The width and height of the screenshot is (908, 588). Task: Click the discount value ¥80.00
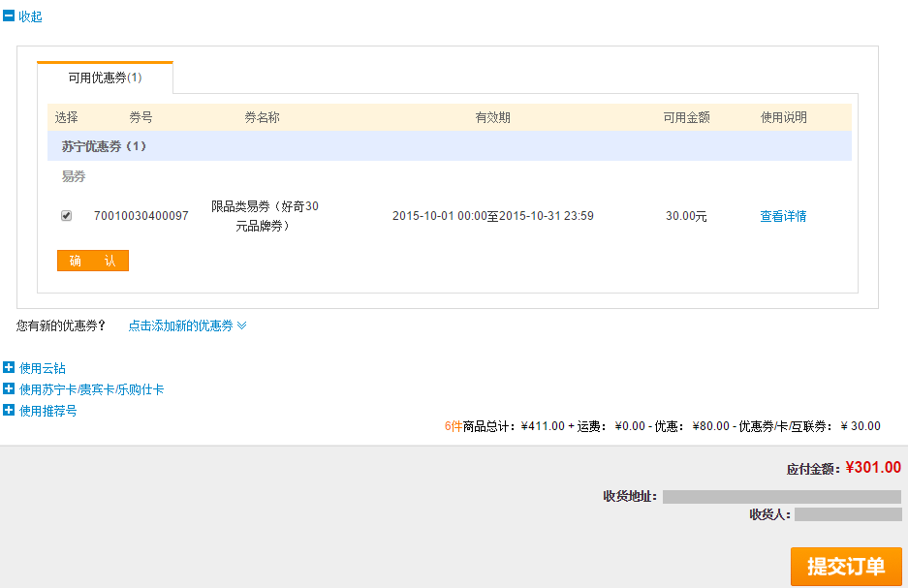[x=711, y=426]
